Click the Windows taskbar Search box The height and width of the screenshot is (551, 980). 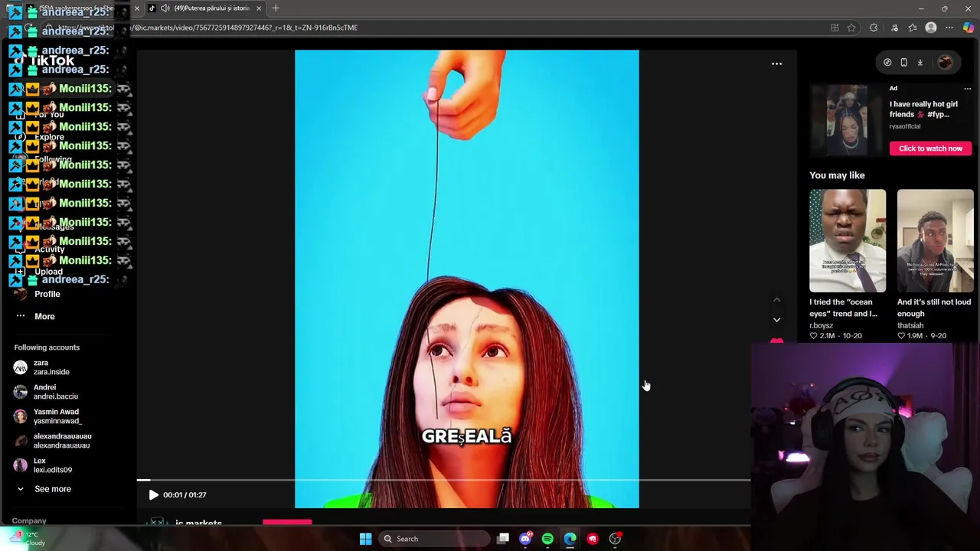coord(435,539)
